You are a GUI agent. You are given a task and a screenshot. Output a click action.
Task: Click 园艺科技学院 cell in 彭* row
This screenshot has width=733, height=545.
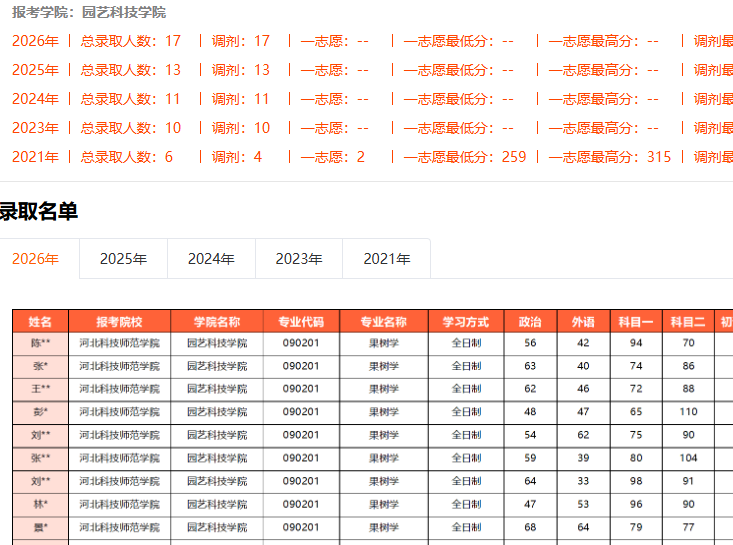217,412
